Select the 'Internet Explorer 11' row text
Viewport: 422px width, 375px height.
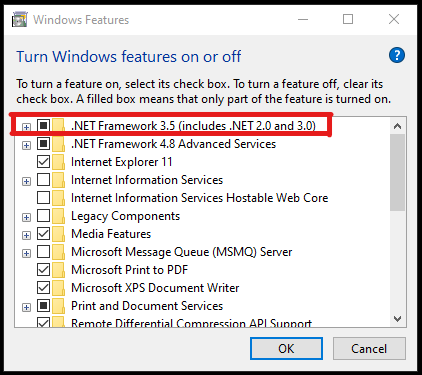point(122,162)
